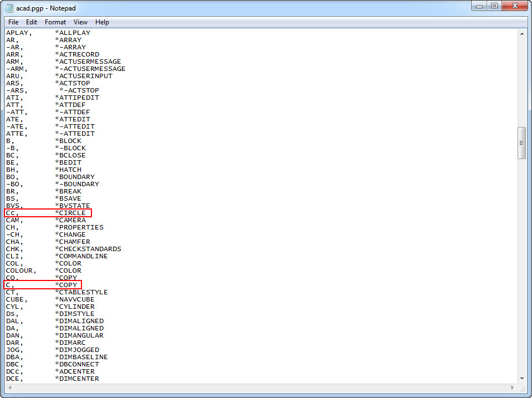Click the horizontal scrollbar left arrow
Image resolution: width=532 pixels, height=398 pixels.
coord(9,387)
